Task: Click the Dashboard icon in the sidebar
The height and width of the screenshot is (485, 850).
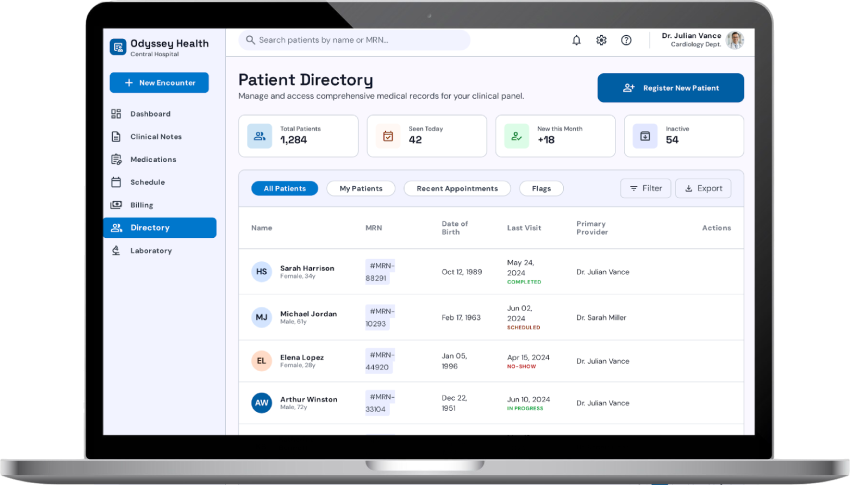Action: click(x=116, y=114)
